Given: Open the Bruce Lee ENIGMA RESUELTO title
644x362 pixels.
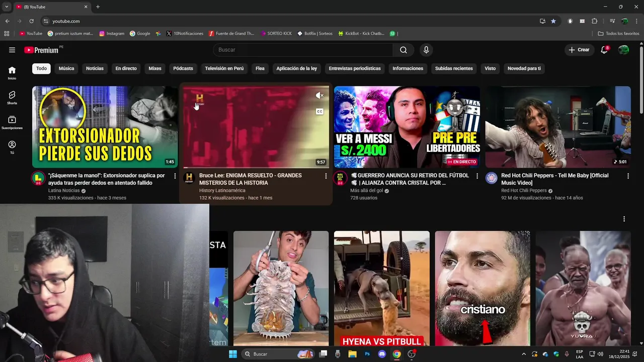Looking at the screenshot, I should (x=251, y=179).
